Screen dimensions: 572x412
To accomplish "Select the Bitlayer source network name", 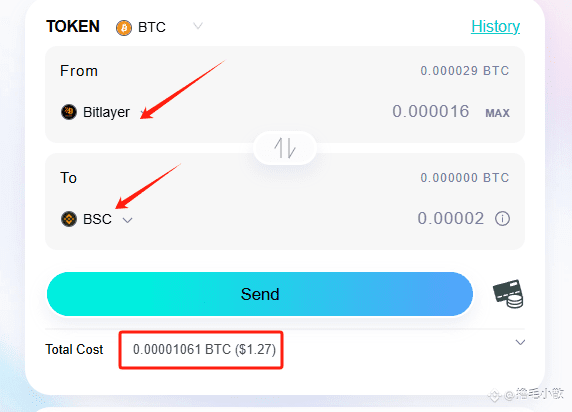I will pyautogui.click(x=106, y=112).
